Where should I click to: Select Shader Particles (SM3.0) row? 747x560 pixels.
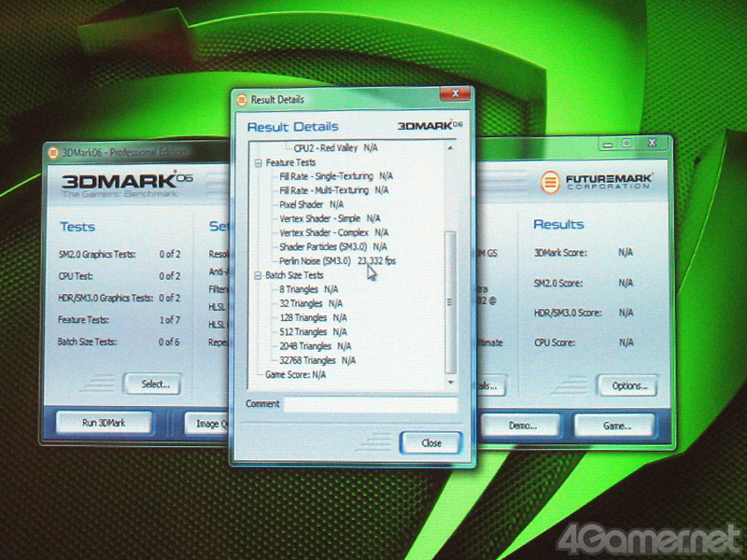pos(333,246)
